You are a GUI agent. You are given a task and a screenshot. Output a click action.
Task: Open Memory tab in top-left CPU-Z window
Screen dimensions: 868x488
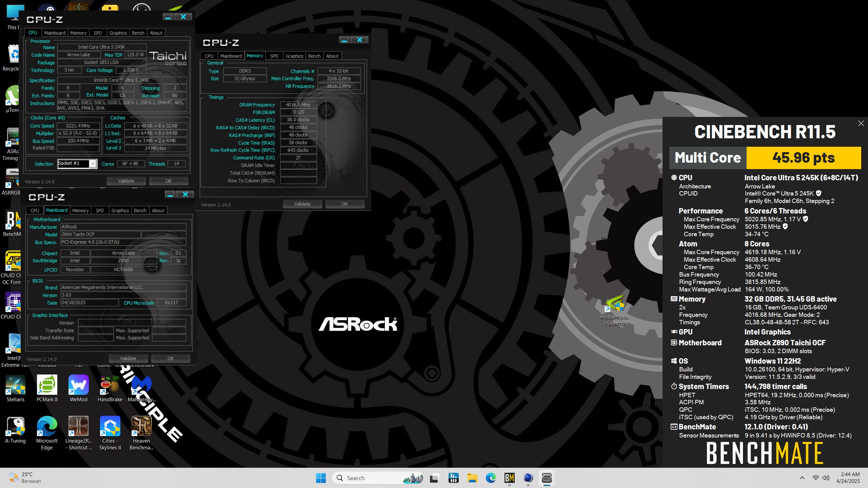[78, 33]
